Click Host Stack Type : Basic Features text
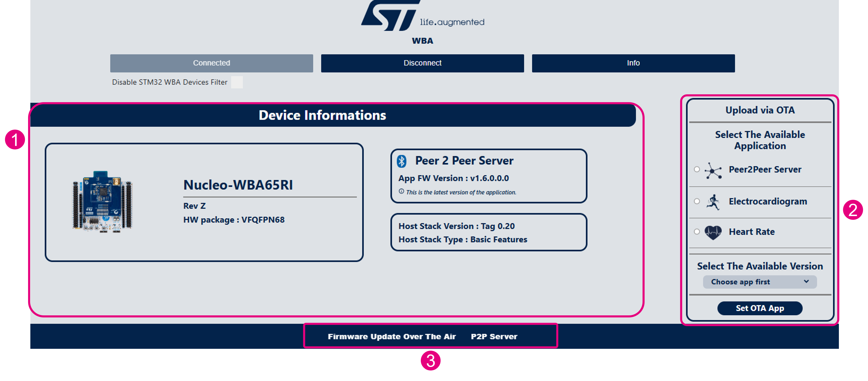The width and height of the screenshot is (868, 381). point(463,239)
